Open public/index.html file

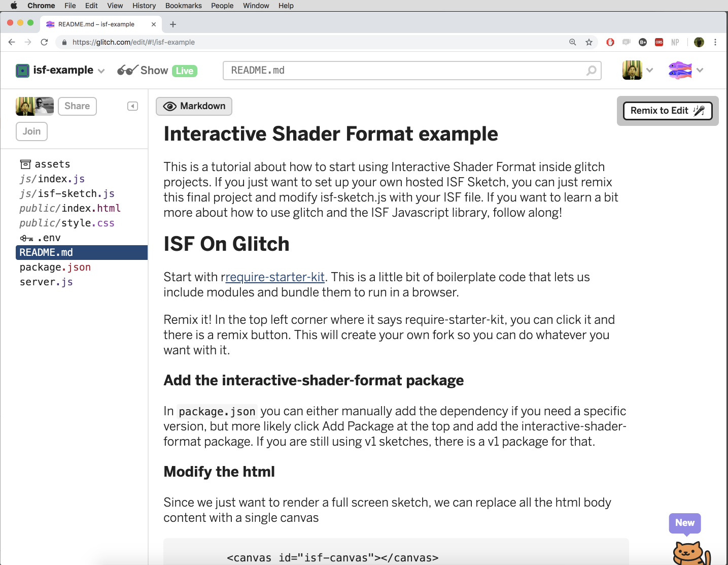(x=70, y=208)
